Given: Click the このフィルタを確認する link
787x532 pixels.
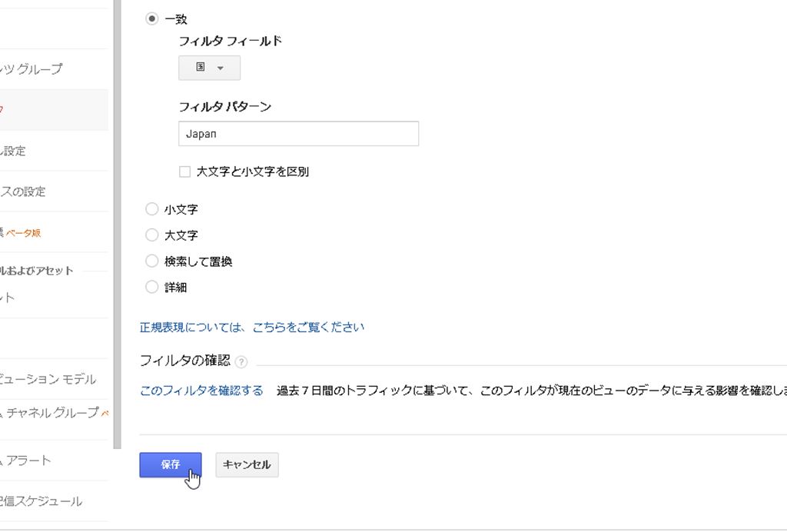Looking at the screenshot, I should point(201,391).
